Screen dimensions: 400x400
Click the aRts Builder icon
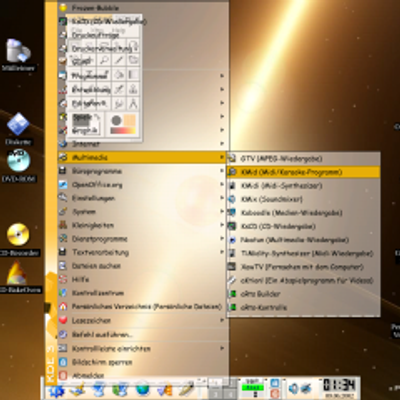(x=232, y=294)
